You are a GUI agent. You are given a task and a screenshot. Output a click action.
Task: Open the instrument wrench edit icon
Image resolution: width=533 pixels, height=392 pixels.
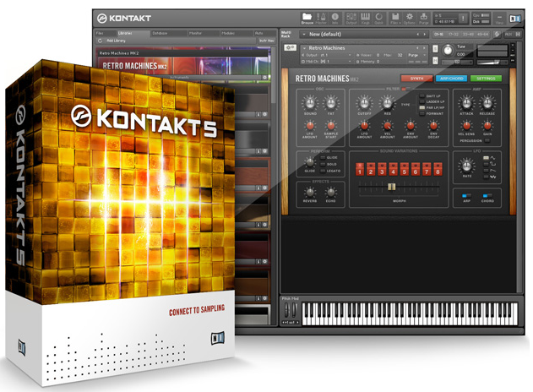[290, 47]
